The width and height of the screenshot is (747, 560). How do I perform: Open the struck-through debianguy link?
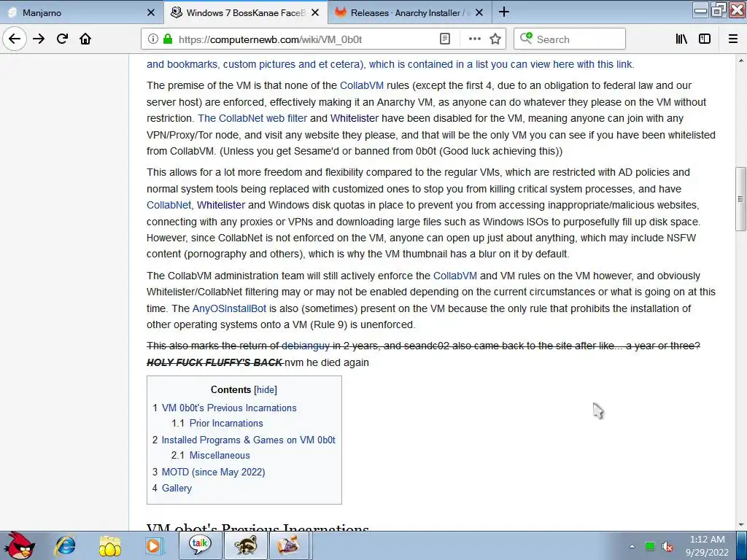pos(306,346)
